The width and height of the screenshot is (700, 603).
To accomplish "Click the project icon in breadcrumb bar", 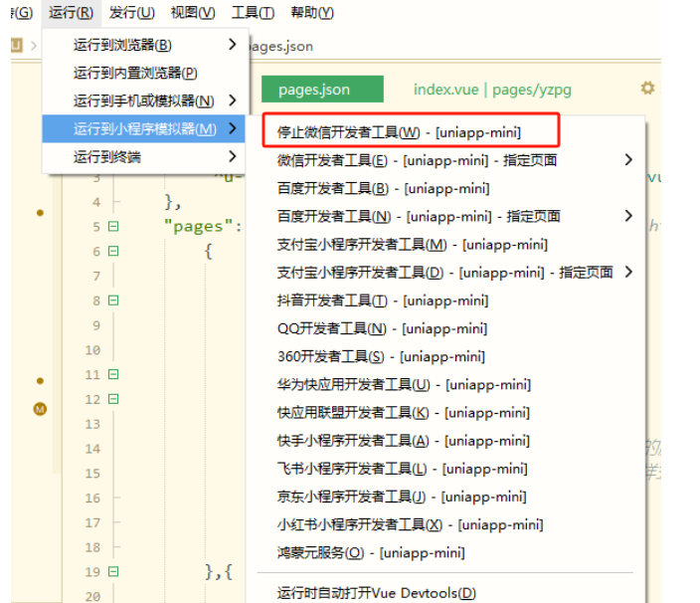I will coord(17,45).
